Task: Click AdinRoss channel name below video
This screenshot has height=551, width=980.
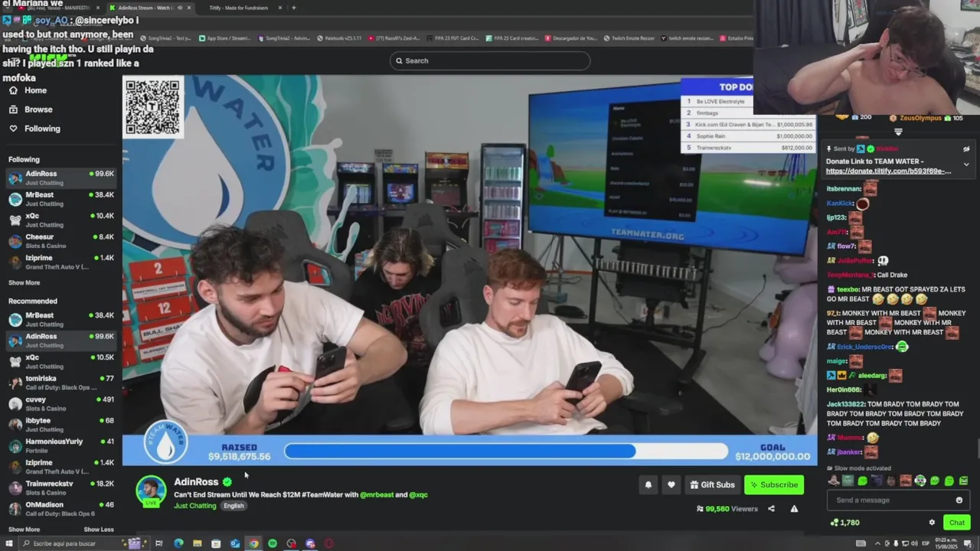Action: point(196,481)
